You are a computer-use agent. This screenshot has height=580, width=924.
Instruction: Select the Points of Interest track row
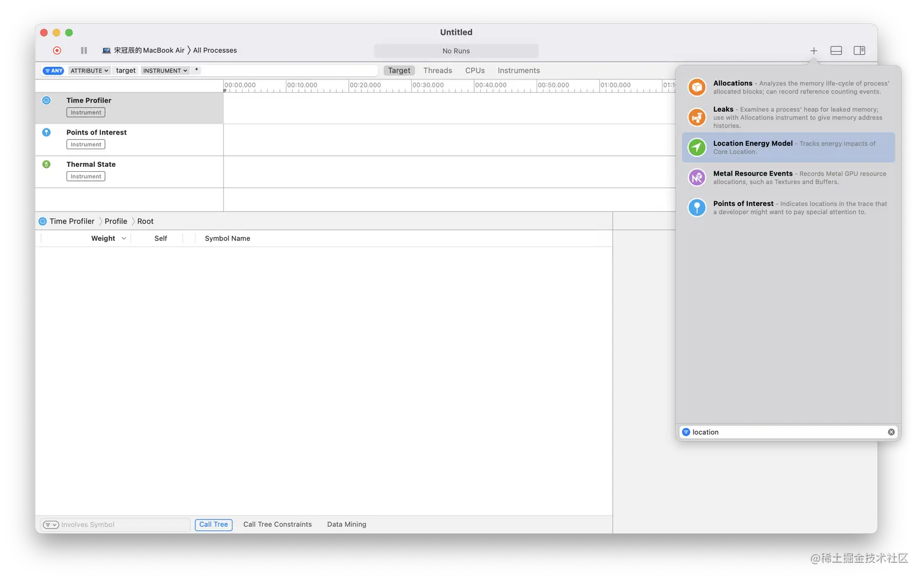[130, 140]
